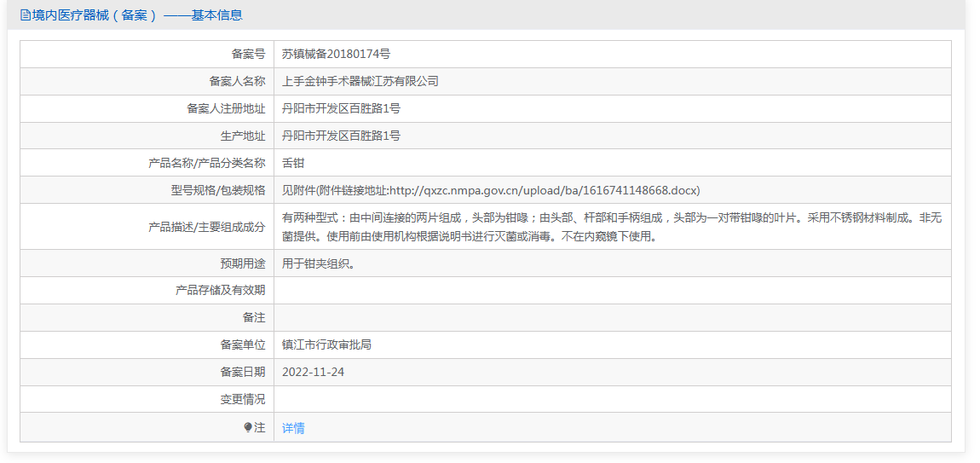Screen dimensions: 980x463
Task: Click the 产品存储及有效期 label
Action: pyautogui.click(x=220, y=290)
